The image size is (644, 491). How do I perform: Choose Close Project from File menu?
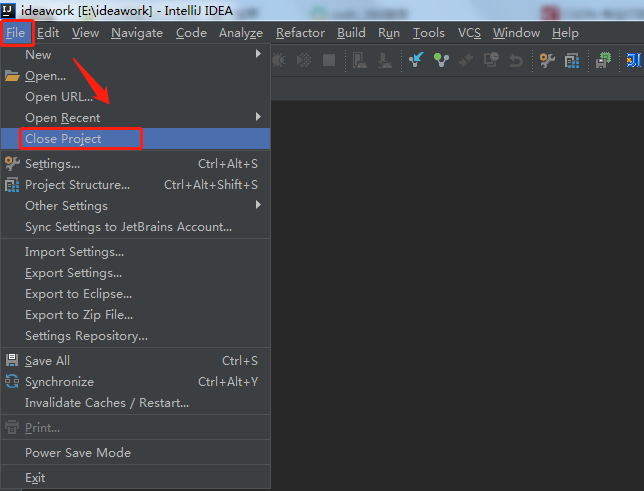tap(136, 138)
